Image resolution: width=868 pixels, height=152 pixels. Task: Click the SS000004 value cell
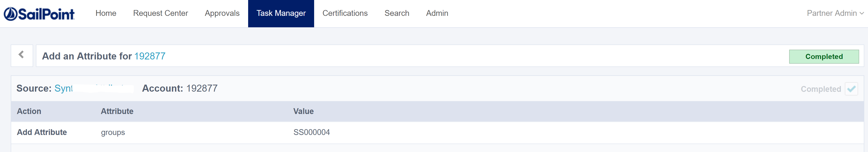pos(311,132)
